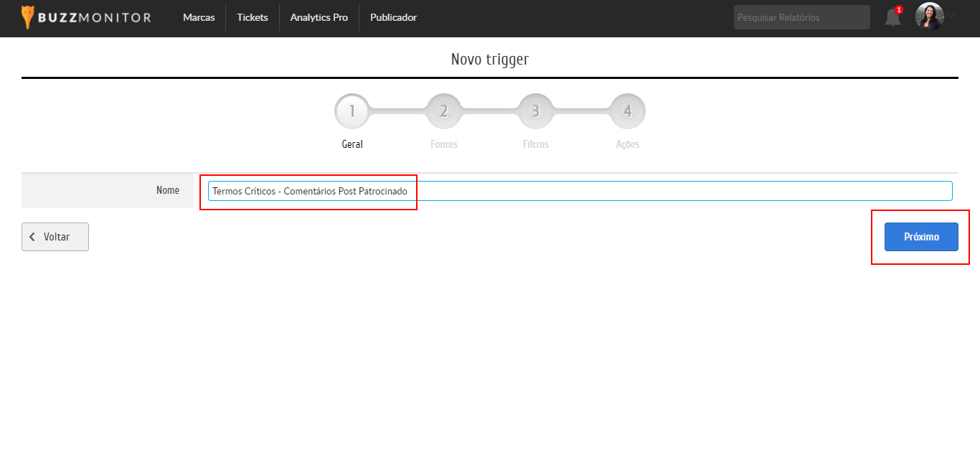Screen dimensions: 980x450
Task: Switch to the Publicador section
Action: click(393, 17)
